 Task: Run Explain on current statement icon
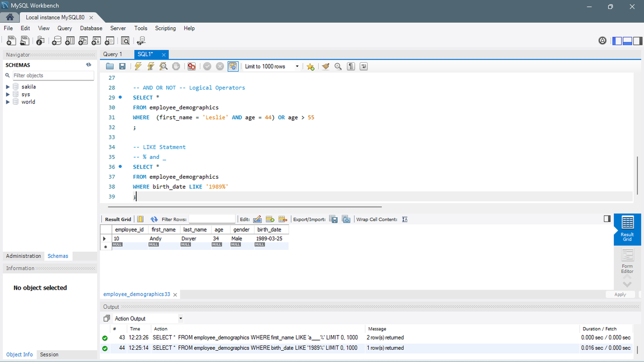(163, 67)
